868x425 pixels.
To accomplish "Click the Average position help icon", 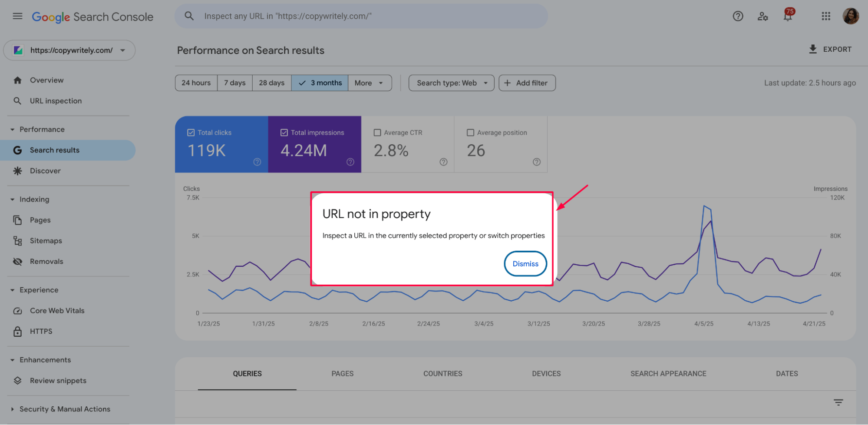I will (537, 162).
